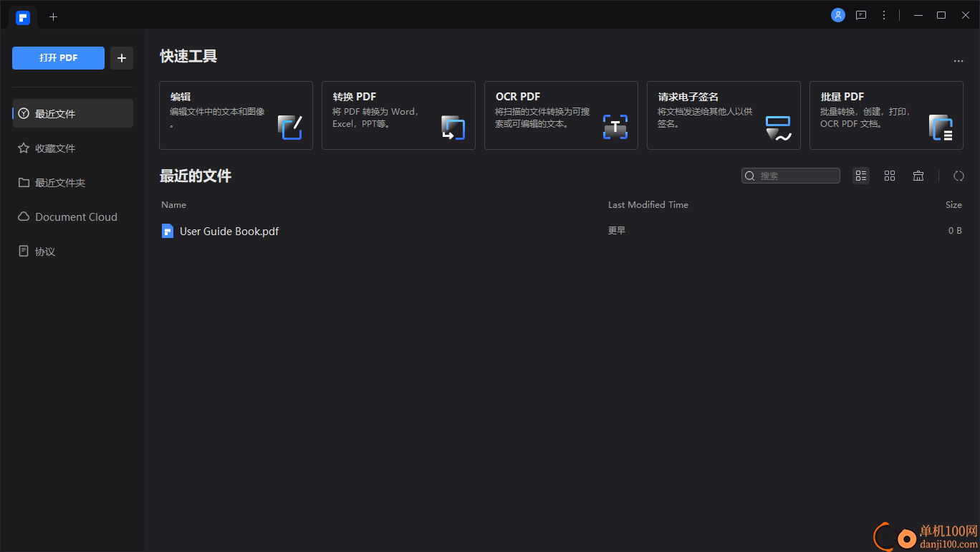The image size is (980, 552).
Task: Open the 请求电子签名 quick tool card
Action: pos(724,115)
